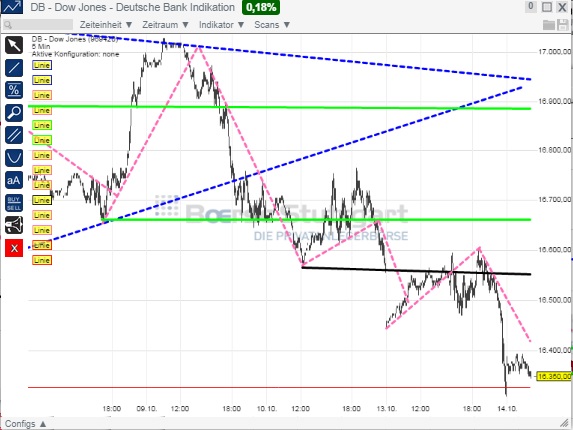Click the 16.800,00 price axis label
The height and width of the screenshot is (430, 573).
click(x=554, y=150)
